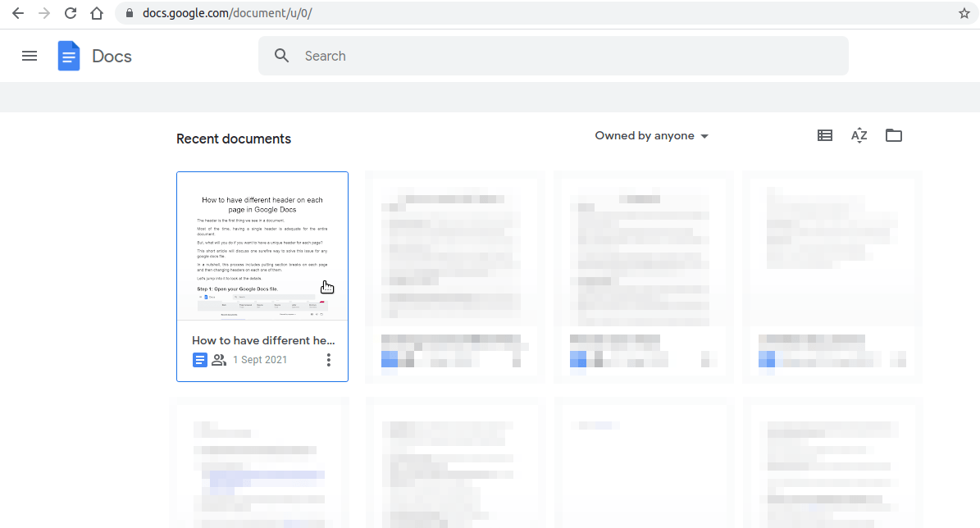Click the blue Docs logo icon
This screenshot has width=980, height=528.
point(69,56)
